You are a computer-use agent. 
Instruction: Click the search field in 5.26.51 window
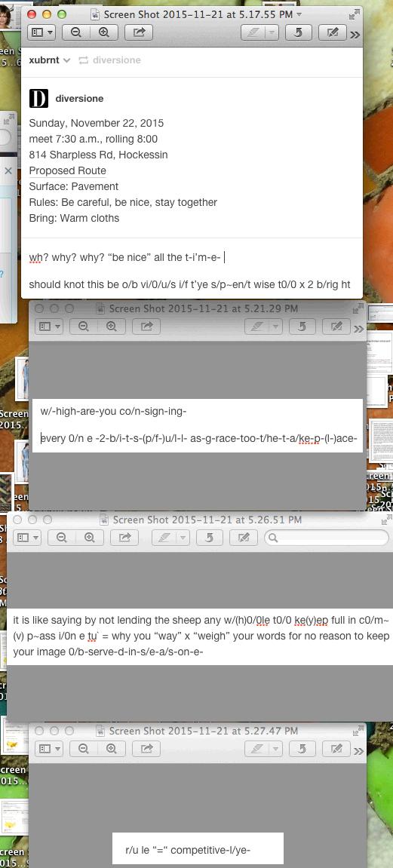[327, 537]
